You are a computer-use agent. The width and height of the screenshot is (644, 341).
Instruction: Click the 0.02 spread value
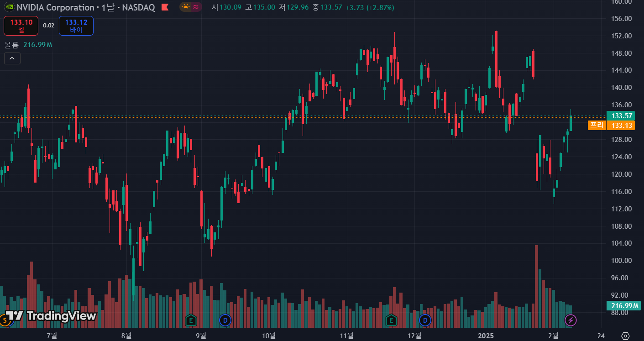48,26
